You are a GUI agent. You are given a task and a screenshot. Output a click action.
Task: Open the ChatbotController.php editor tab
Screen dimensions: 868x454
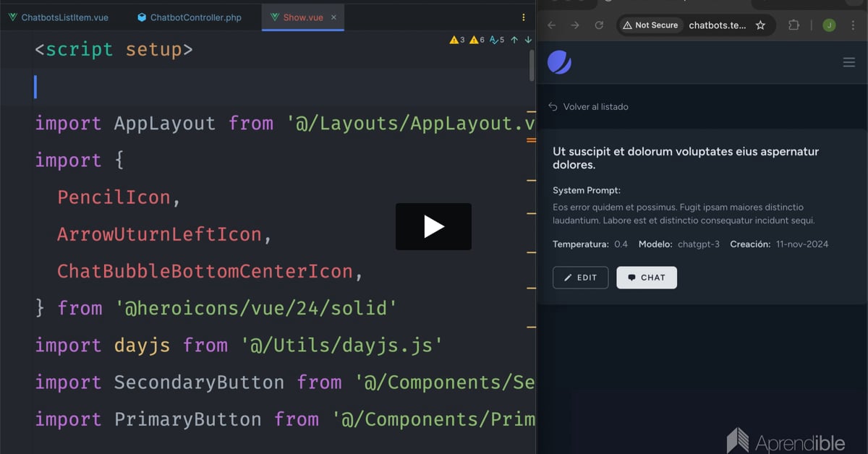click(x=190, y=17)
